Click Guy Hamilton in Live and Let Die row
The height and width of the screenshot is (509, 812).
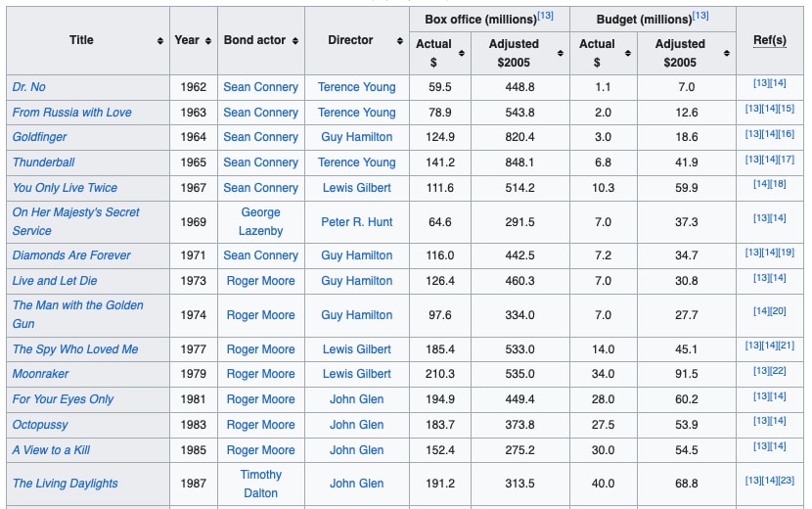[x=357, y=281]
